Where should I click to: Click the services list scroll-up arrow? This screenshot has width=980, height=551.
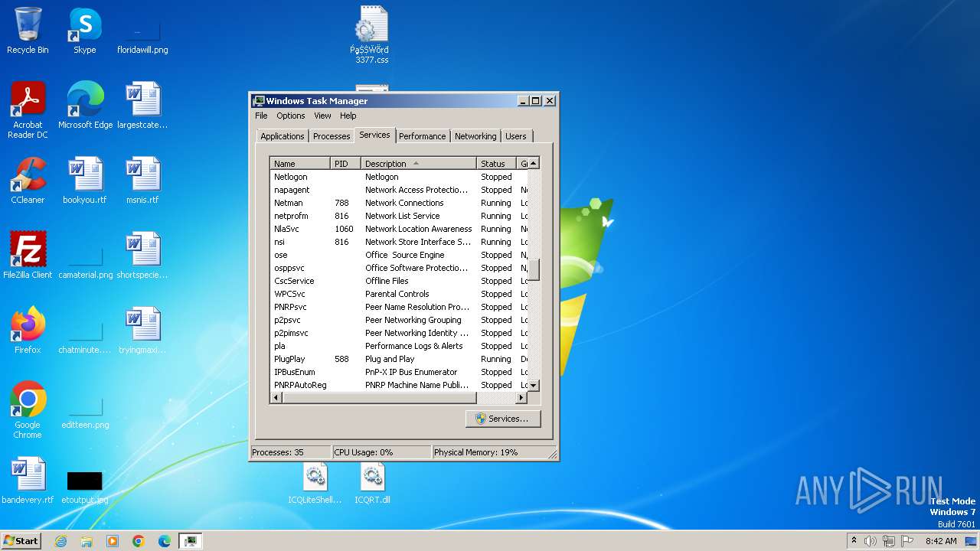coord(534,163)
